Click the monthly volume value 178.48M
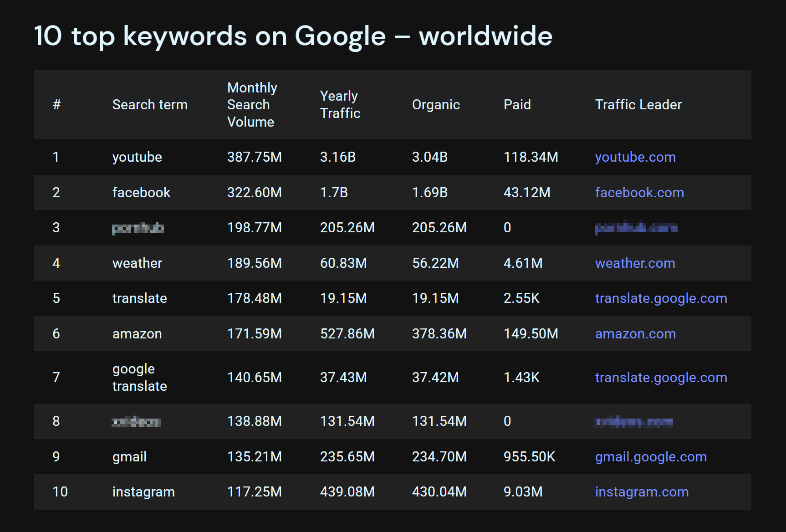This screenshot has height=532, width=786. 255,298
